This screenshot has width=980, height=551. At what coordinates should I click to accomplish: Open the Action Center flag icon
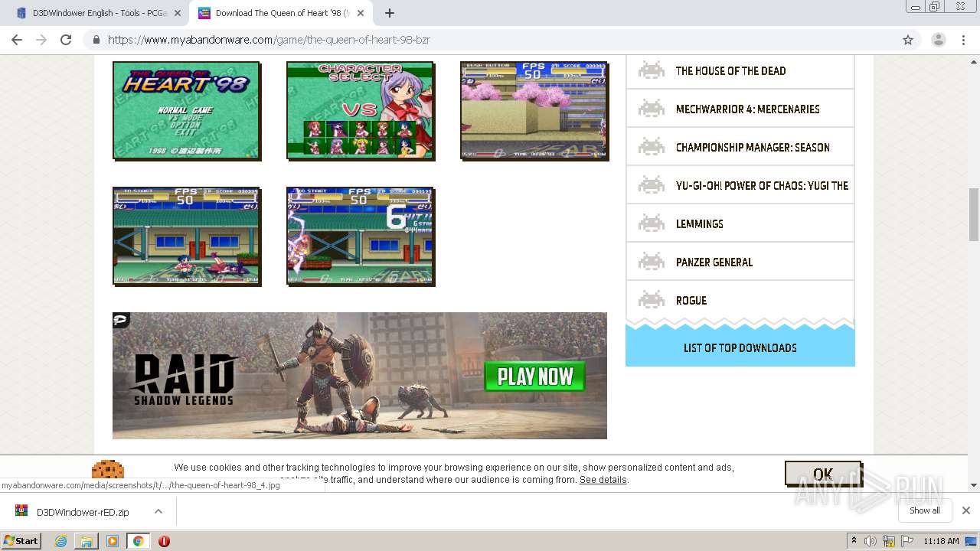(x=907, y=541)
